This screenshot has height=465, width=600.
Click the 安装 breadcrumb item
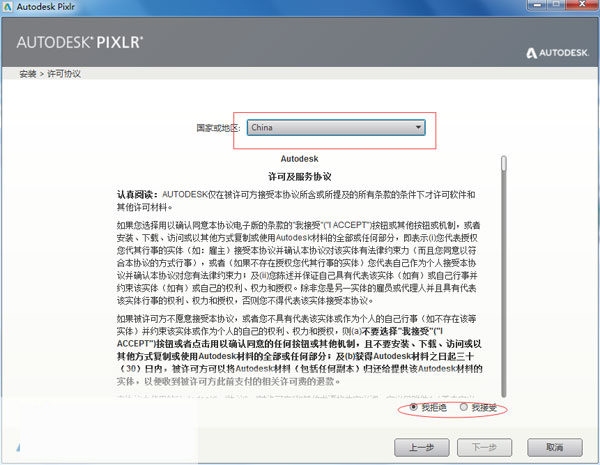pyautogui.click(x=28, y=74)
